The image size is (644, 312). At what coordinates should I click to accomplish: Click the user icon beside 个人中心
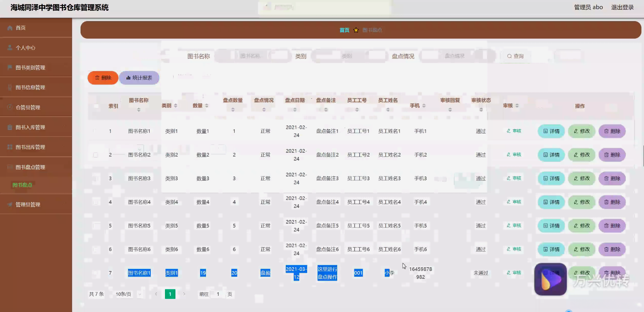10,48
